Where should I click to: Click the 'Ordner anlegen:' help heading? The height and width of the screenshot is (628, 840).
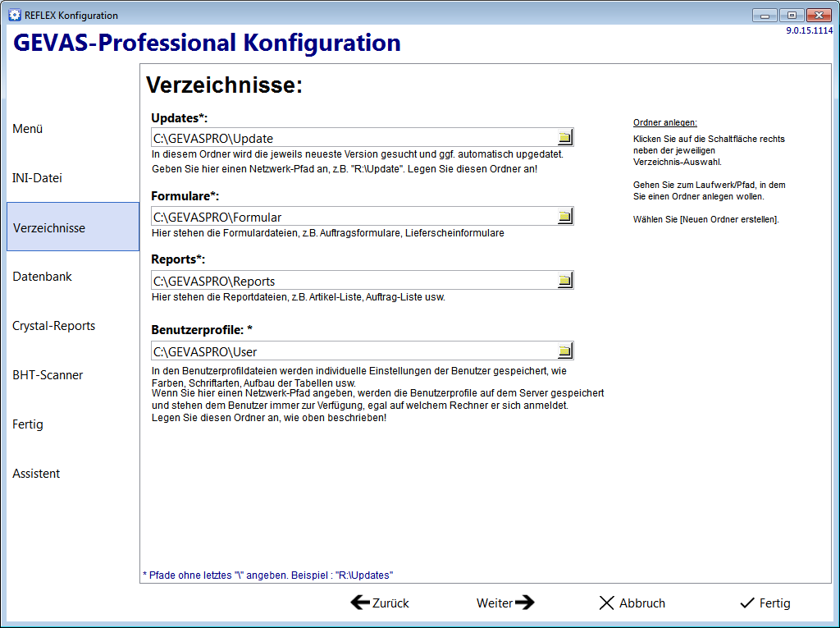click(x=664, y=122)
